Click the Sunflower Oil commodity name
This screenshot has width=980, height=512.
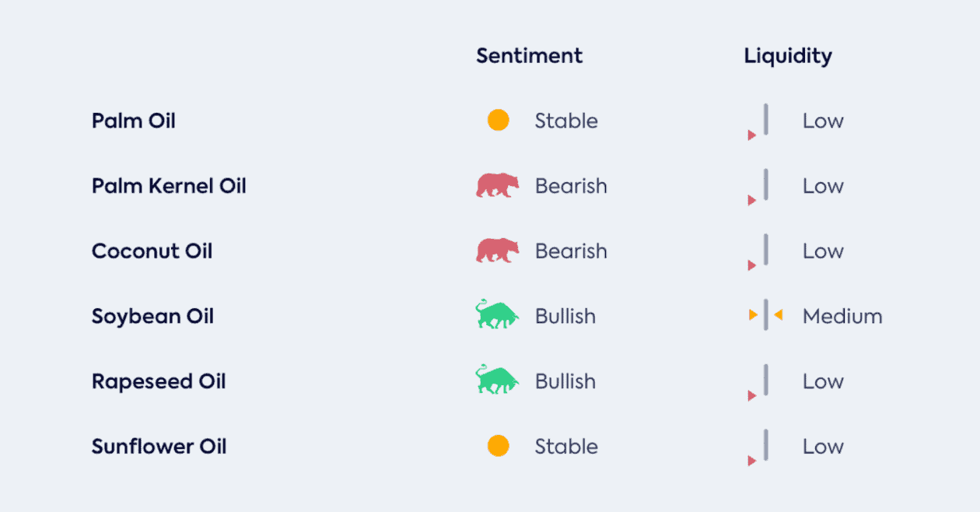[x=159, y=447]
